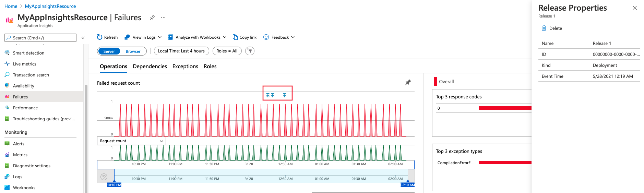Click the View in Logs icon
Viewport: 644px width, 193px height.
[x=127, y=37]
